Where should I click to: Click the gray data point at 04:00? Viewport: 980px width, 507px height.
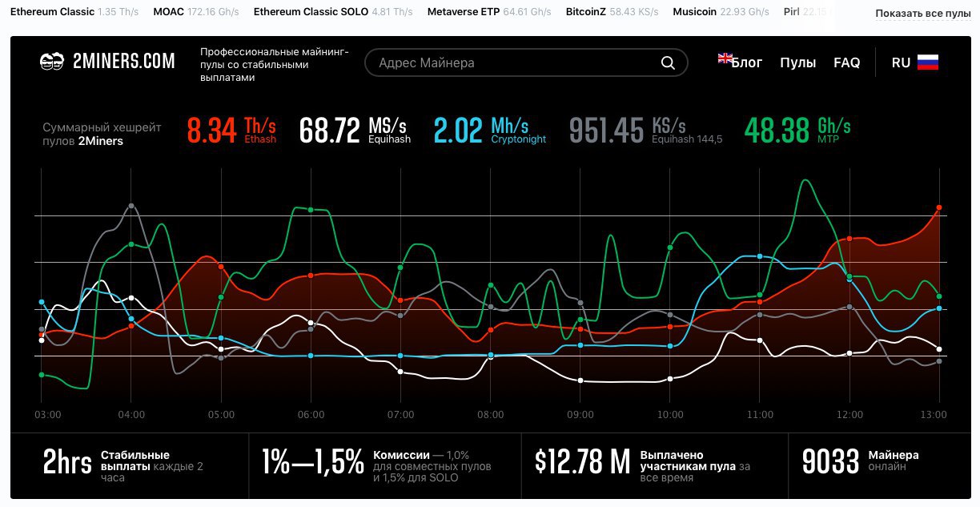pos(131,206)
